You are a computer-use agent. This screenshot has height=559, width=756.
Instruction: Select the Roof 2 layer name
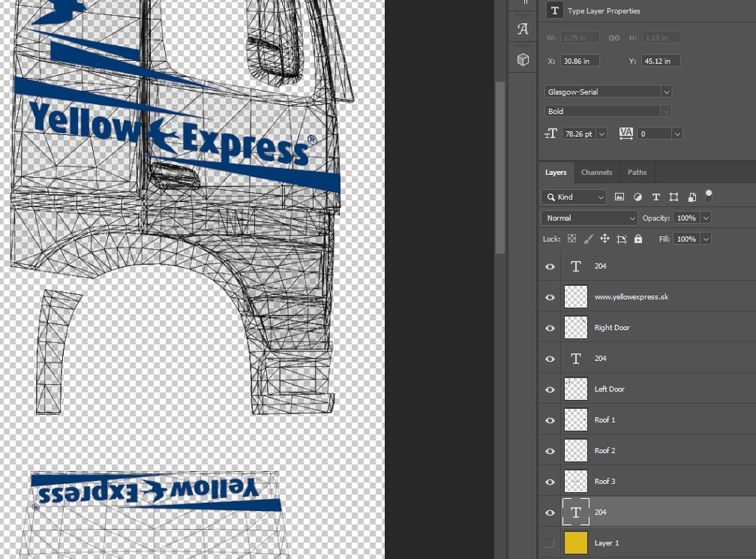pos(604,450)
